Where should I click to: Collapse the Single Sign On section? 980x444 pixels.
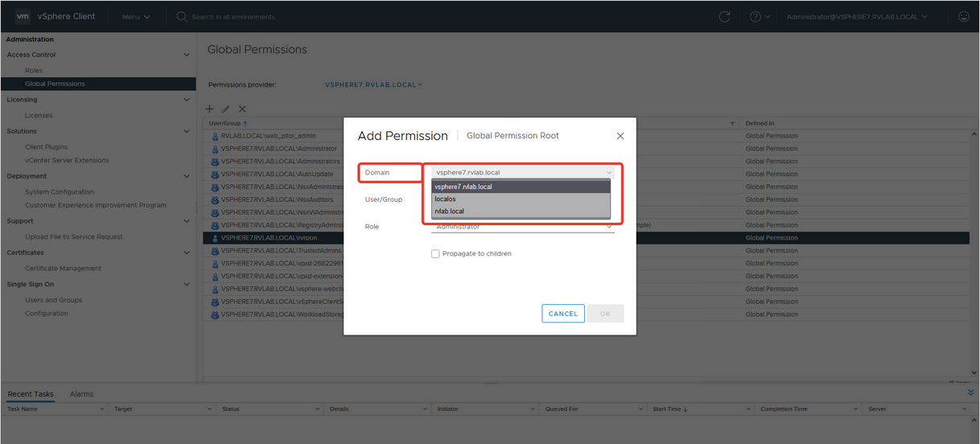(x=187, y=284)
